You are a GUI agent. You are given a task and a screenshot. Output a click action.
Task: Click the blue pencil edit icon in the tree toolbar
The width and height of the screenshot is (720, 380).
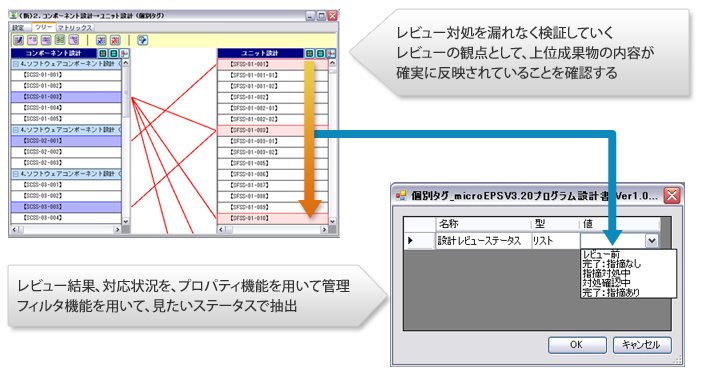point(18,40)
